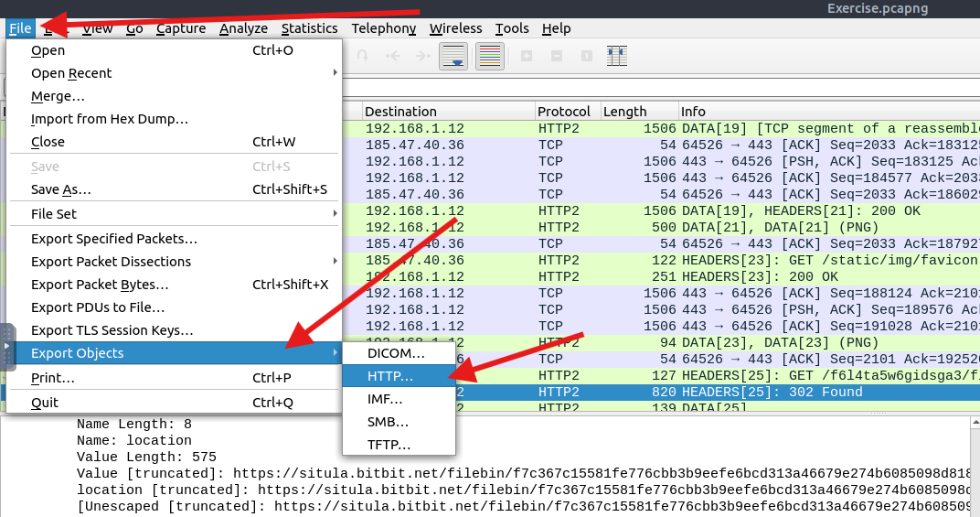Click the normal size '1' icon
Screen dimensions: 980x517
point(586,57)
